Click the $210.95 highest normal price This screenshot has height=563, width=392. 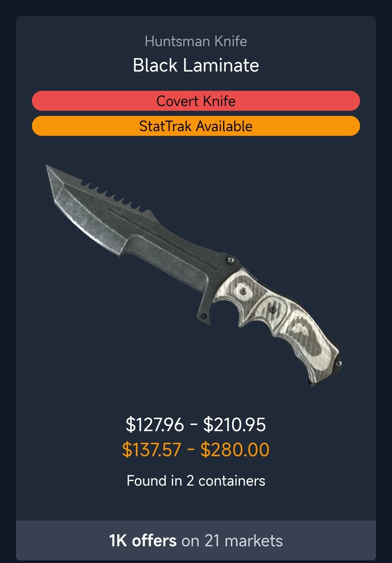click(x=235, y=424)
